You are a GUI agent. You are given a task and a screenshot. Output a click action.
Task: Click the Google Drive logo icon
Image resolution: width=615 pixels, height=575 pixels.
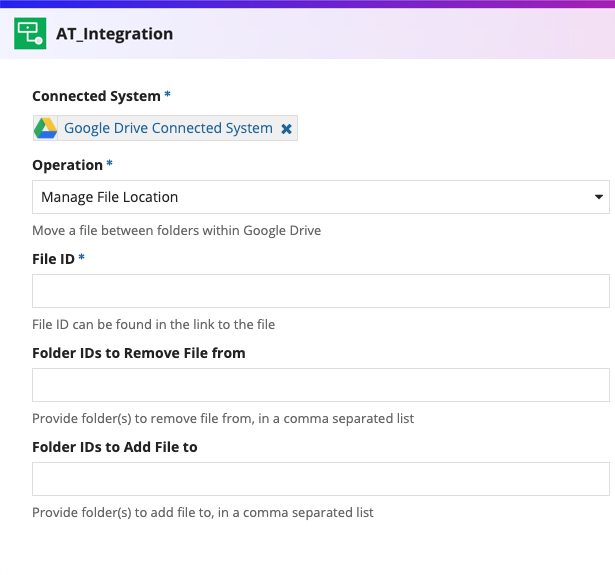pyautogui.click(x=45, y=128)
